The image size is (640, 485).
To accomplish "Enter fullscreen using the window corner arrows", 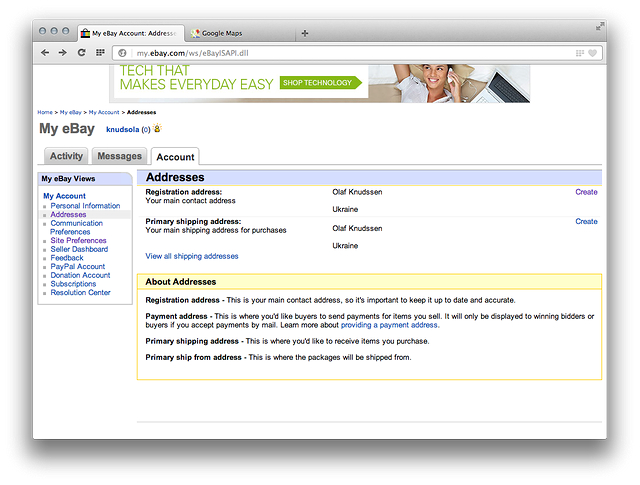I will pos(599,26).
